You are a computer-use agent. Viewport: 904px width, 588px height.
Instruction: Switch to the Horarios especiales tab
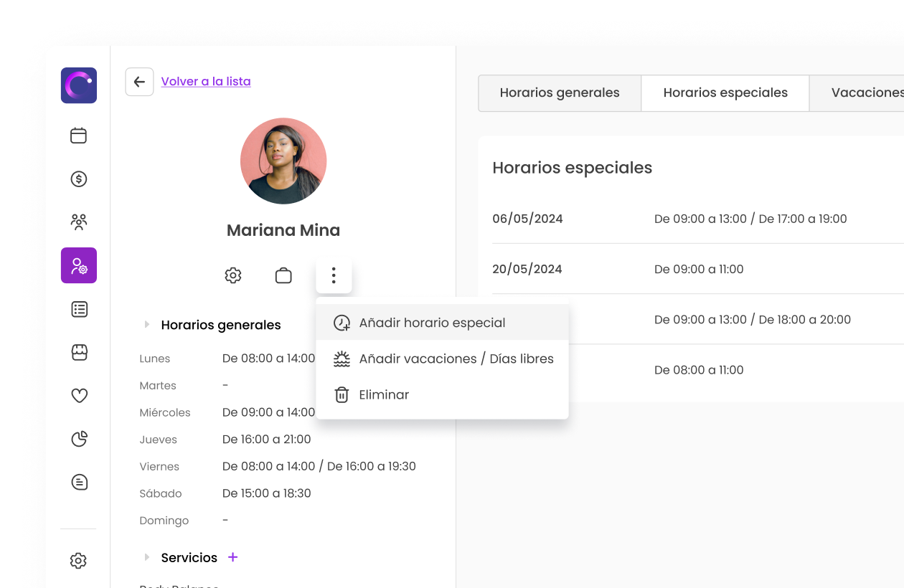click(725, 93)
